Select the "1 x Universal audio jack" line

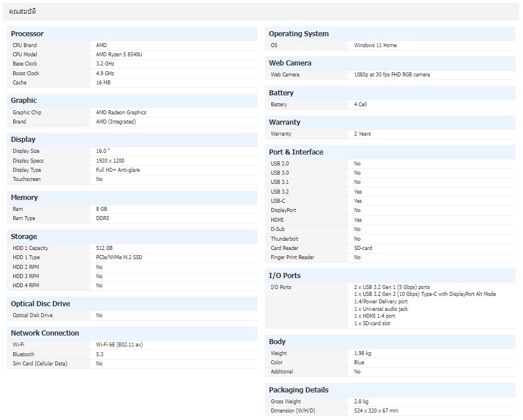(x=381, y=309)
